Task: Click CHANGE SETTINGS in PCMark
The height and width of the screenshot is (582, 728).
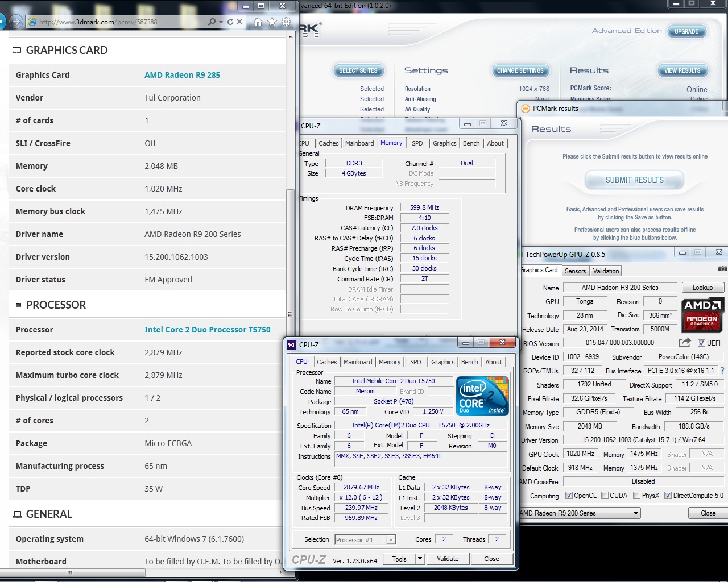Action: 520,70
